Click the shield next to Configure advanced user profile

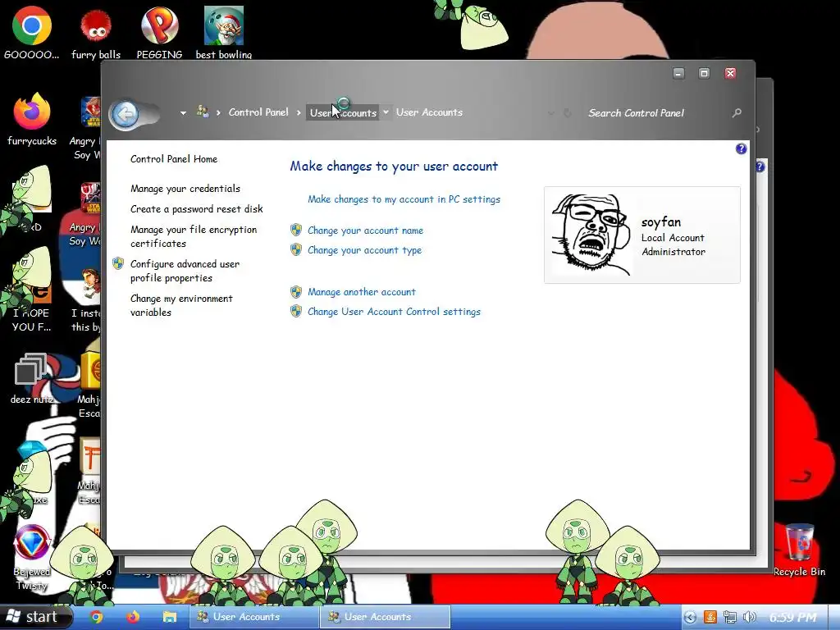pos(118,263)
